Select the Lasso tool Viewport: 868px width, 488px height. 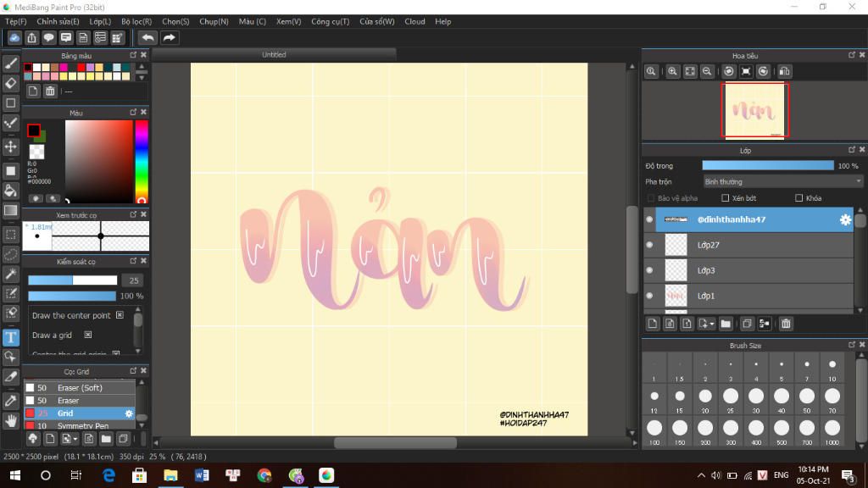click(10, 254)
